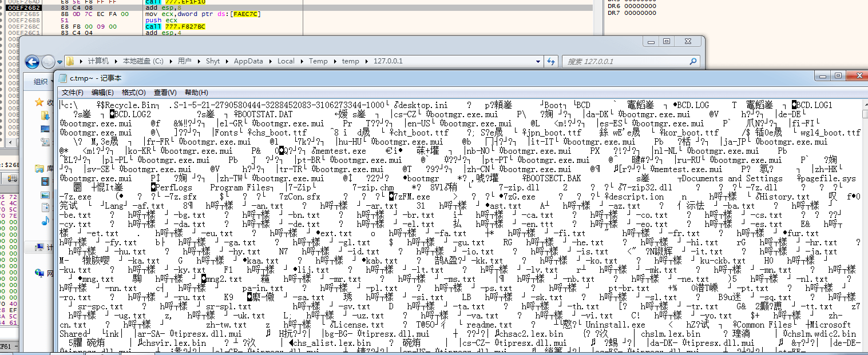868x355 pixels.
Task: Click the Notepad icon in c.tmp~ title bar
Action: click(x=62, y=78)
